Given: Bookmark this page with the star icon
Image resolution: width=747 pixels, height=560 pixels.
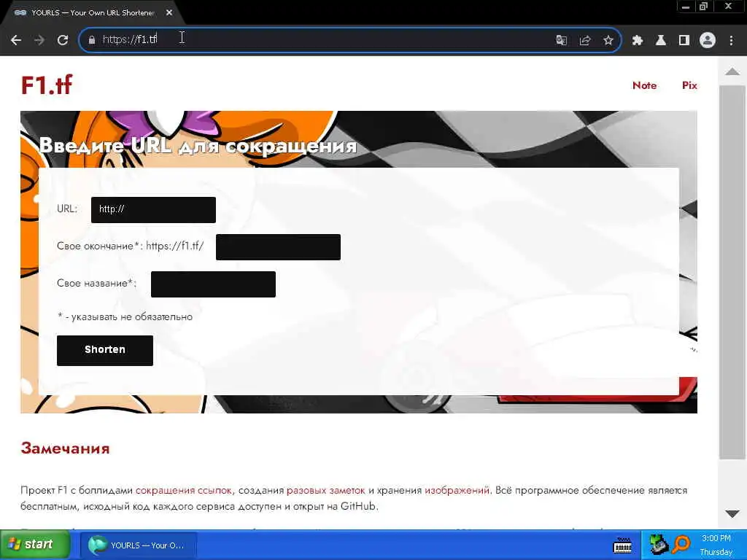Looking at the screenshot, I should point(608,40).
